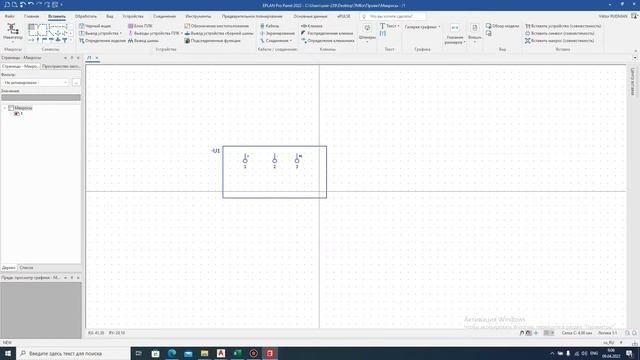This screenshot has height=360, width=640.
Task: Open File Explorer from the taskbar
Action: pos(204,353)
